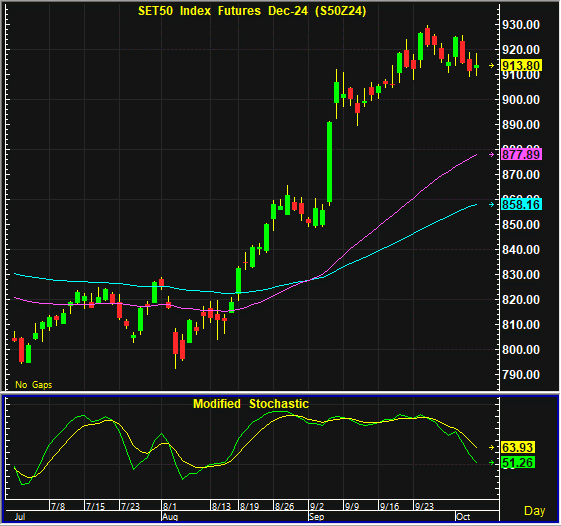The image size is (561, 526).
Task: Select the cyan 858.16 moving average value
Action: (521, 205)
